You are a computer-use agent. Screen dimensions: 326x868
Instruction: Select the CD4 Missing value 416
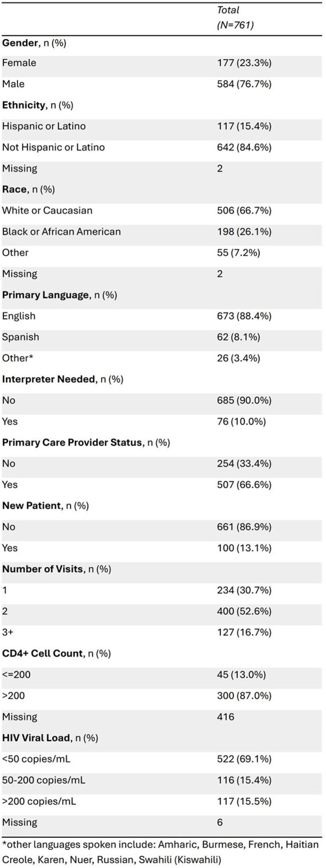pyautogui.click(x=226, y=717)
